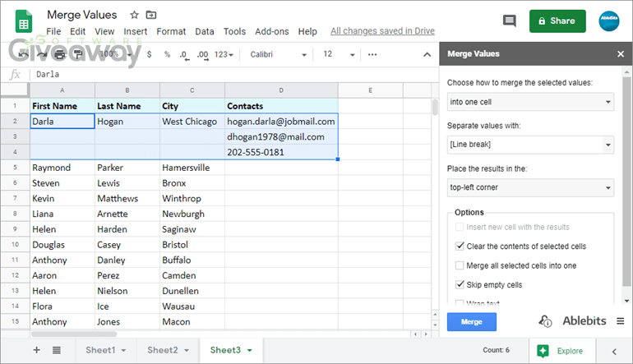Click the percent format icon
The width and height of the screenshot is (633, 364).
point(167,54)
